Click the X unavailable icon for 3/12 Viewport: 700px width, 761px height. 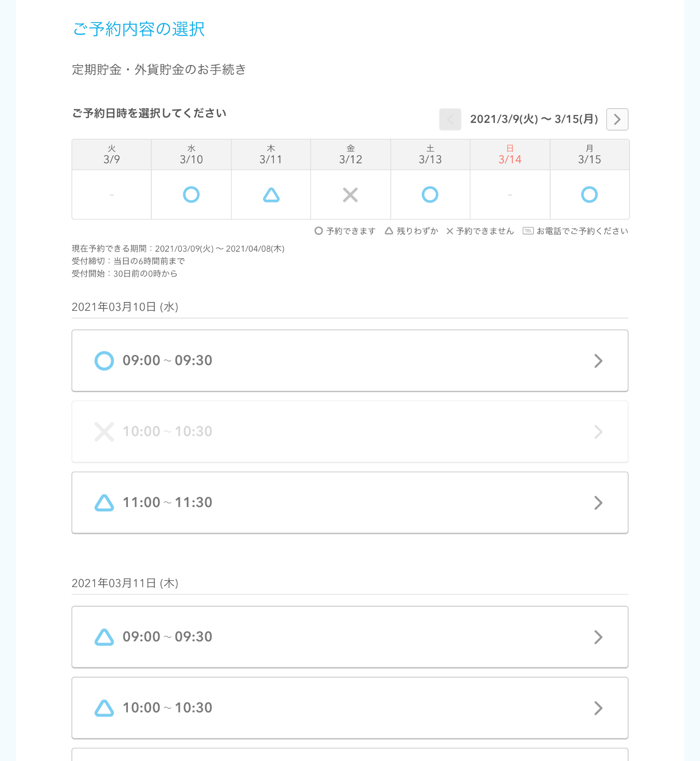click(x=350, y=195)
